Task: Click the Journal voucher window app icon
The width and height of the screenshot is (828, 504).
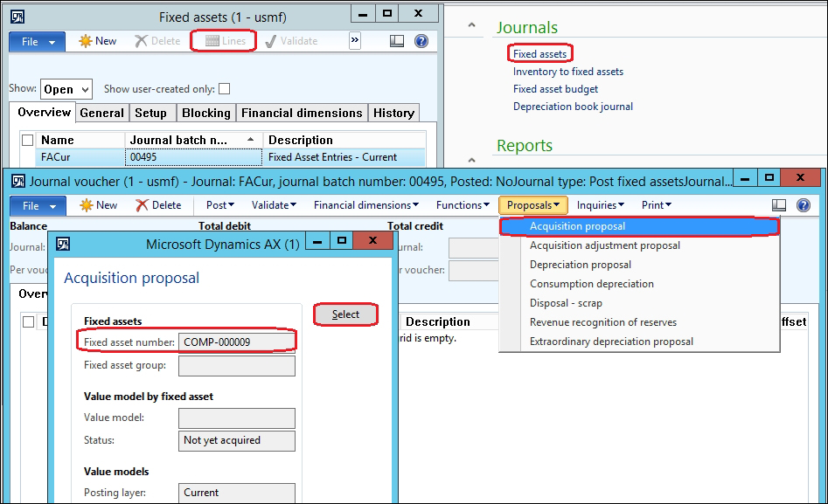Action: pyautogui.click(x=18, y=182)
